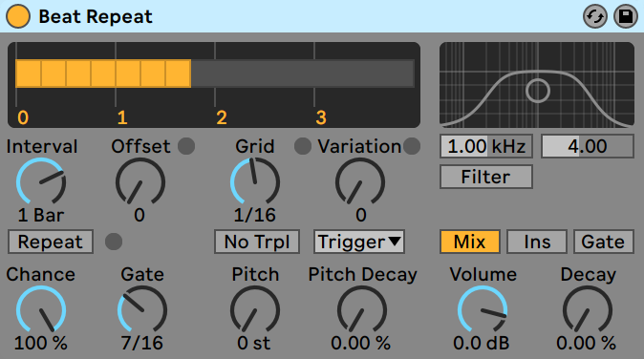Click the beat marker 0 in display

tap(23, 117)
